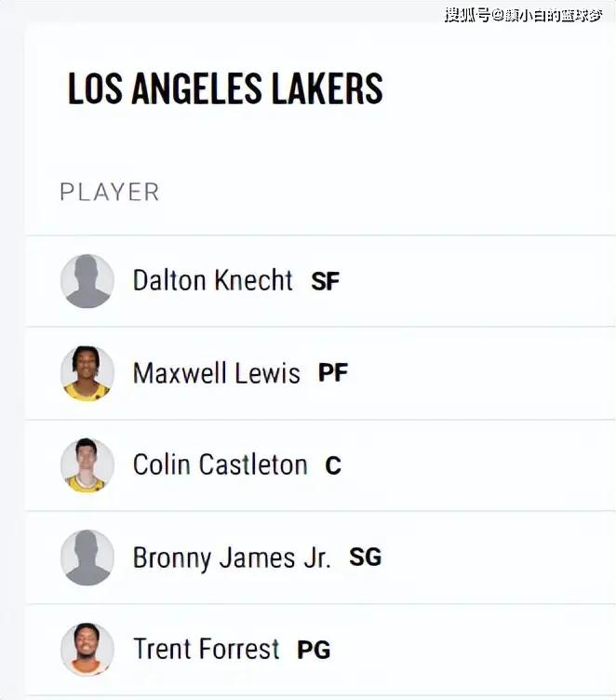Select Trent Forrest's profile photo

pyautogui.click(x=87, y=649)
